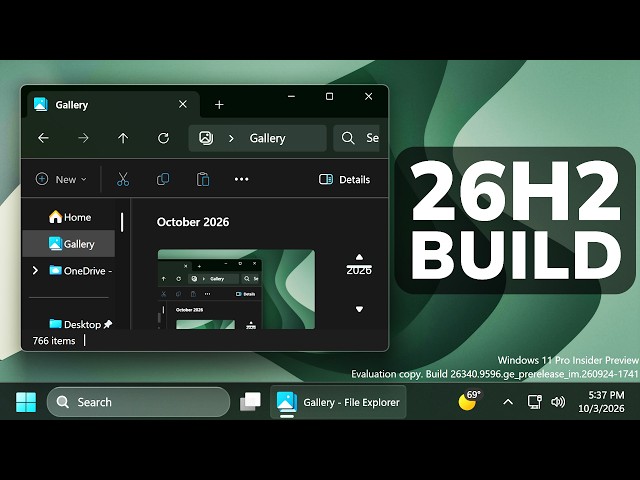Minimize the File Explorer window

(291, 97)
